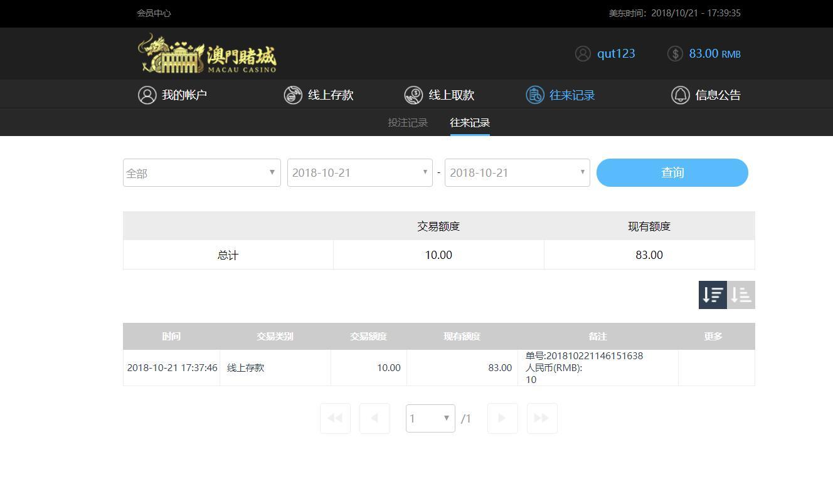Click the 往来记录 records icon
This screenshot has width=833, height=504.
coord(535,95)
